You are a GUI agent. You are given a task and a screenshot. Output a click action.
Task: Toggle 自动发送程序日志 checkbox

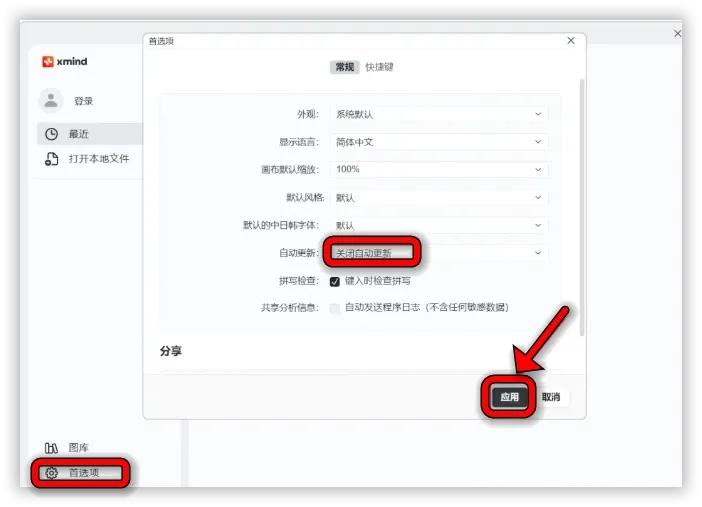click(x=336, y=308)
